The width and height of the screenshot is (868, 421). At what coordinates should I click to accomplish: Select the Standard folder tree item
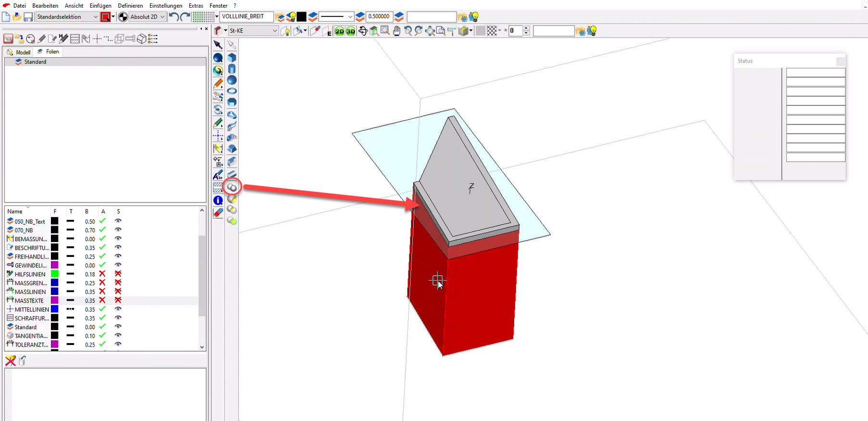(x=35, y=62)
